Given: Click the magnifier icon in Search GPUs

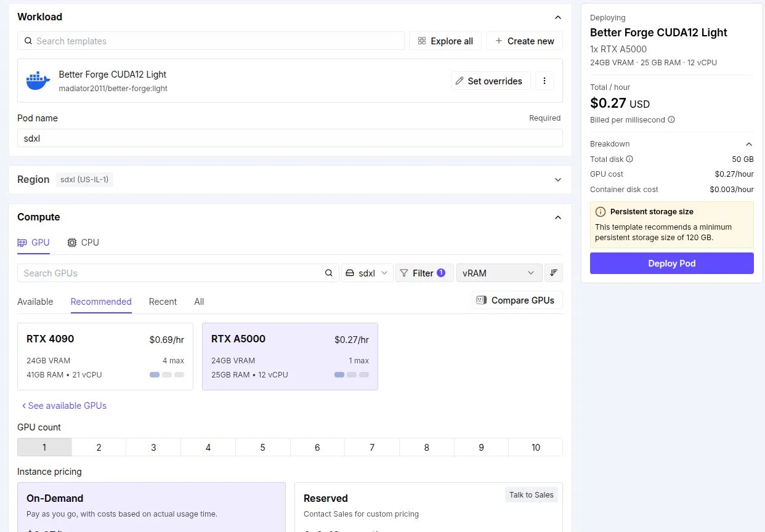Looking at the screenshot, I should pyautogui.click(x=329, y=273).
